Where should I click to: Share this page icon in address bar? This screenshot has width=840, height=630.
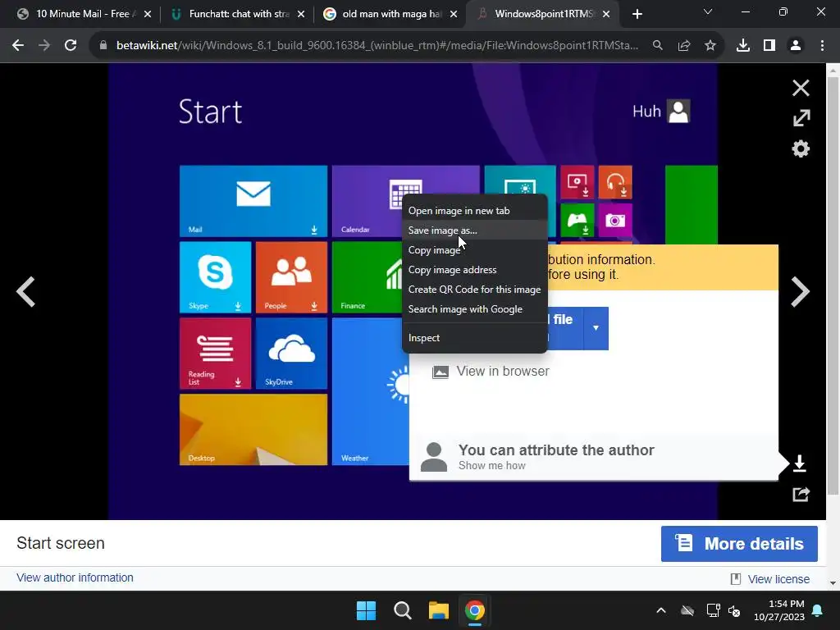[x=683, y=46]
